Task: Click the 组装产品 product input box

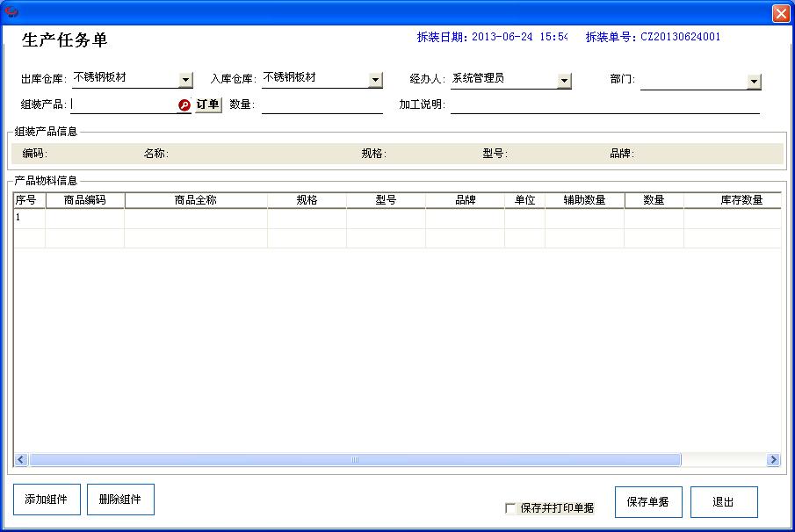Action: tap(123, 104)
